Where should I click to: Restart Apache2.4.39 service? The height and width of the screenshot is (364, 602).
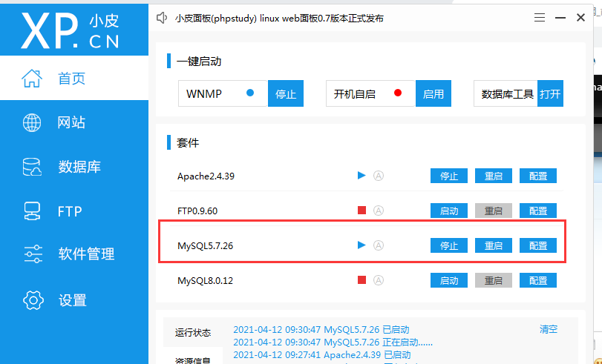(x=494, y=176)
